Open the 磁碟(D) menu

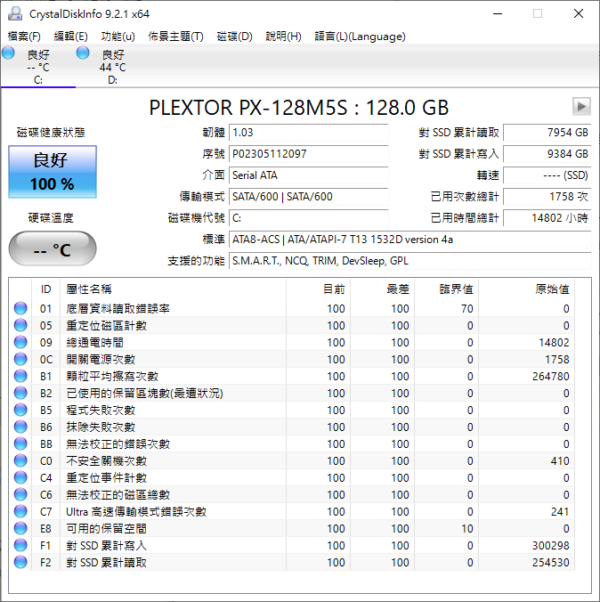tap(234, 36)
